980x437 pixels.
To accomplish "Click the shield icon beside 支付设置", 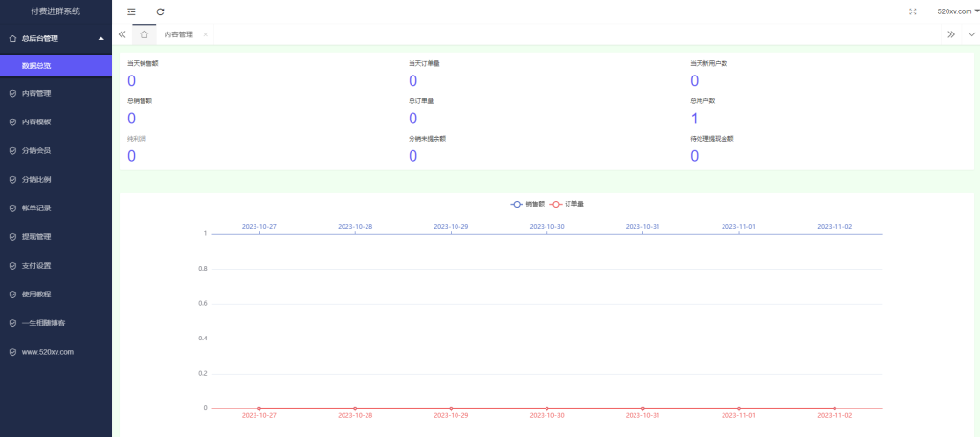I will tap(12, 266).
